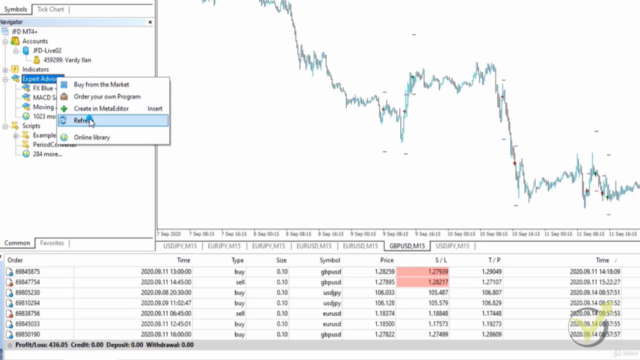Click the Scripts folder icon

15,126
